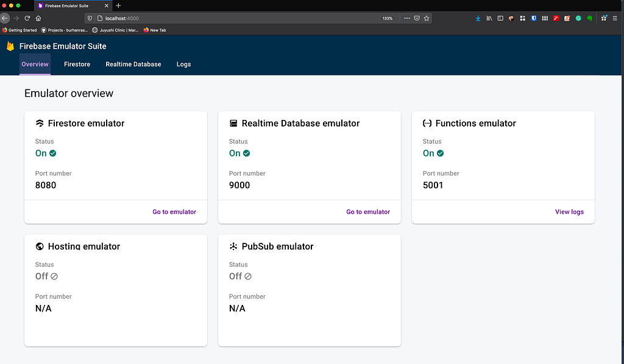The height and width of the screenshot is (364, 624).
Task: Open the What's New gift icon
Action: click(x=604, y=18)
